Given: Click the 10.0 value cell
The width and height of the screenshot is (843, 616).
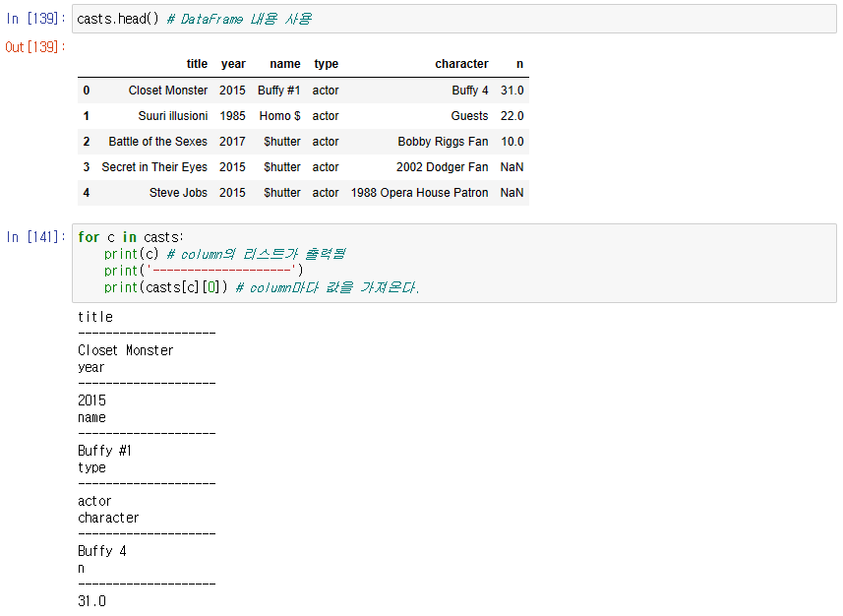Looking at the screenshot, I should pos(512,142).
